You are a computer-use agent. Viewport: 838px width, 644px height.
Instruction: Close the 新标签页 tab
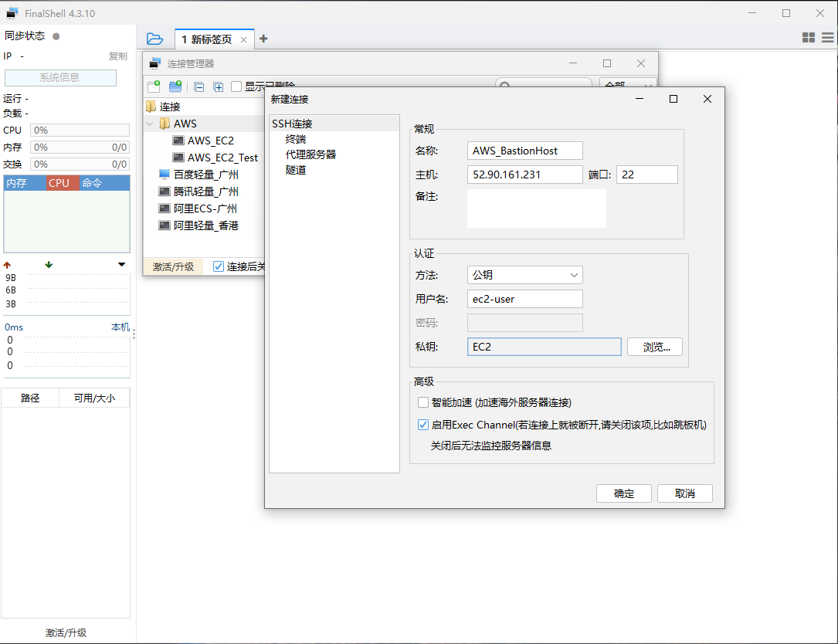(x=244, y=39)
